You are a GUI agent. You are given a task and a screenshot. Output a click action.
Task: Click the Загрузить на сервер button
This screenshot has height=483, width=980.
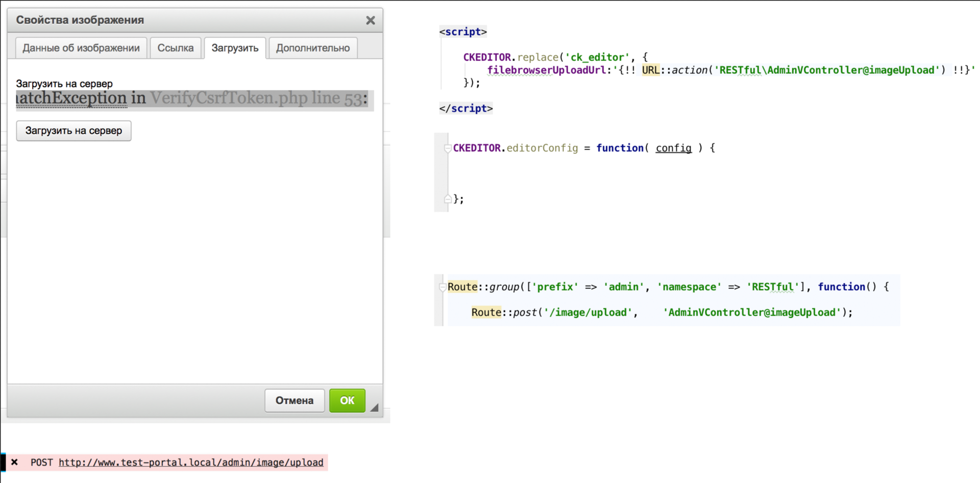pos(73,131)
